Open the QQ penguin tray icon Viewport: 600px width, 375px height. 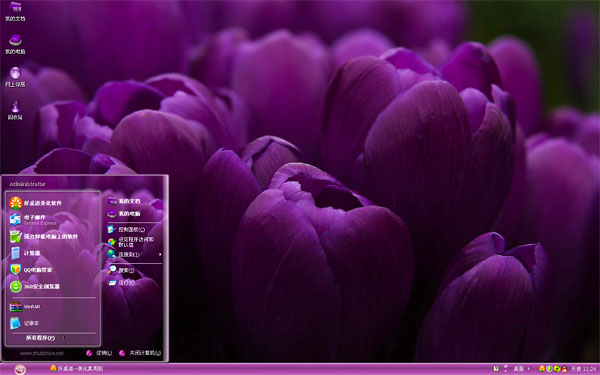click(x=564, y=369)
